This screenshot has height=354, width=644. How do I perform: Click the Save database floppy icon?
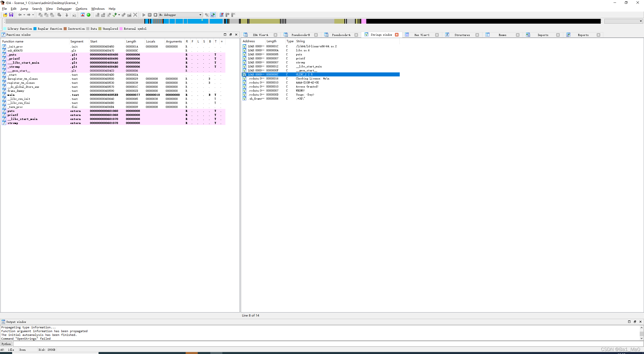click(11, 15)
